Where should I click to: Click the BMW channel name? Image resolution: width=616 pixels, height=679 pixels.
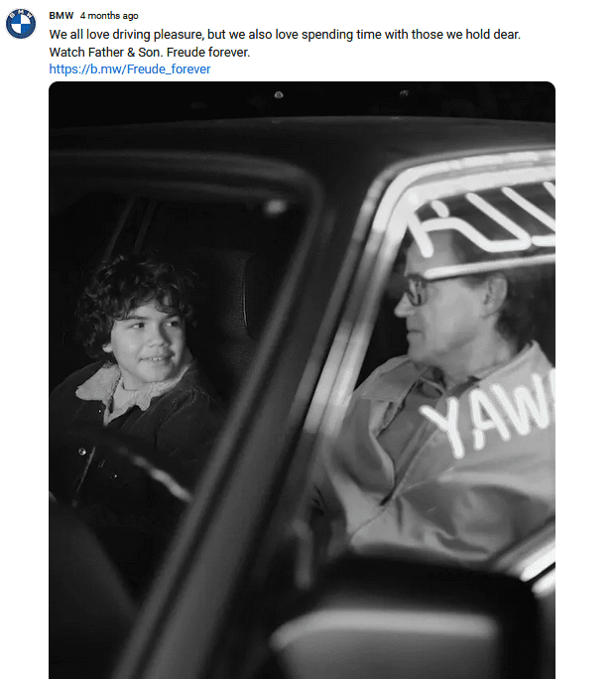(x=61, y=16)
